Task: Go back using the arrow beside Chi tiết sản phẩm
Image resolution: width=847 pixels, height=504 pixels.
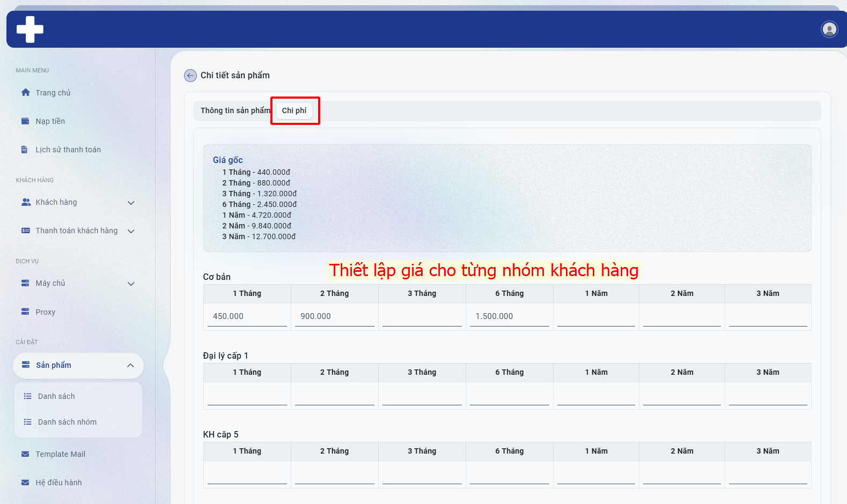Action: pos(190,76)
